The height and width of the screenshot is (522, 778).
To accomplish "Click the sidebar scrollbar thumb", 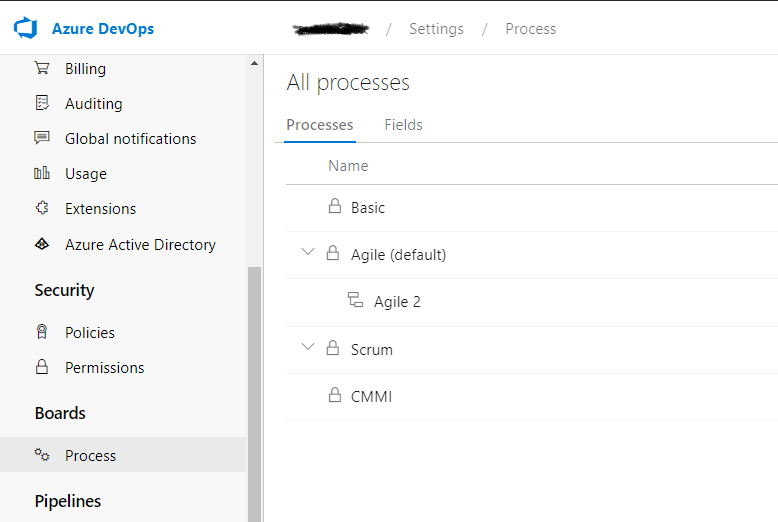I will tap(255, 394).
